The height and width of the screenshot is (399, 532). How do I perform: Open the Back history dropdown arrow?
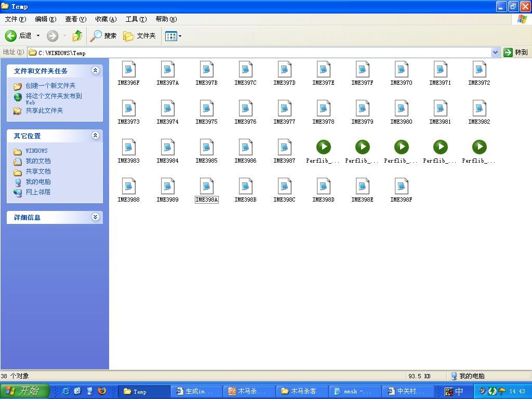point(38,36)
